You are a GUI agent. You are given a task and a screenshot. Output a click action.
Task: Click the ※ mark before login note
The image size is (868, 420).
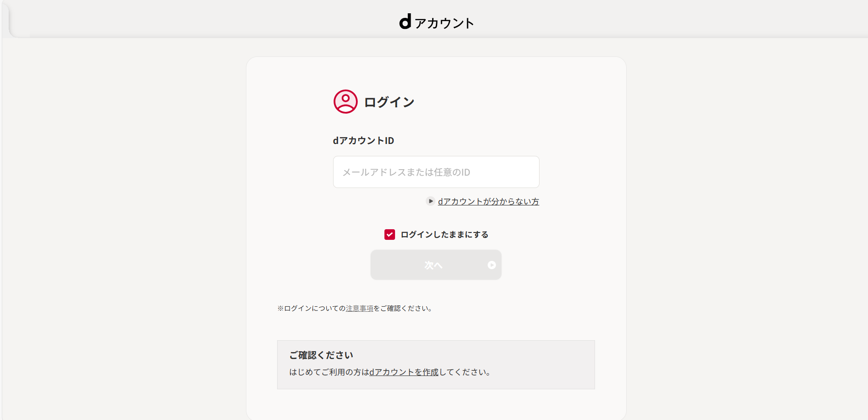coord(280,309)
